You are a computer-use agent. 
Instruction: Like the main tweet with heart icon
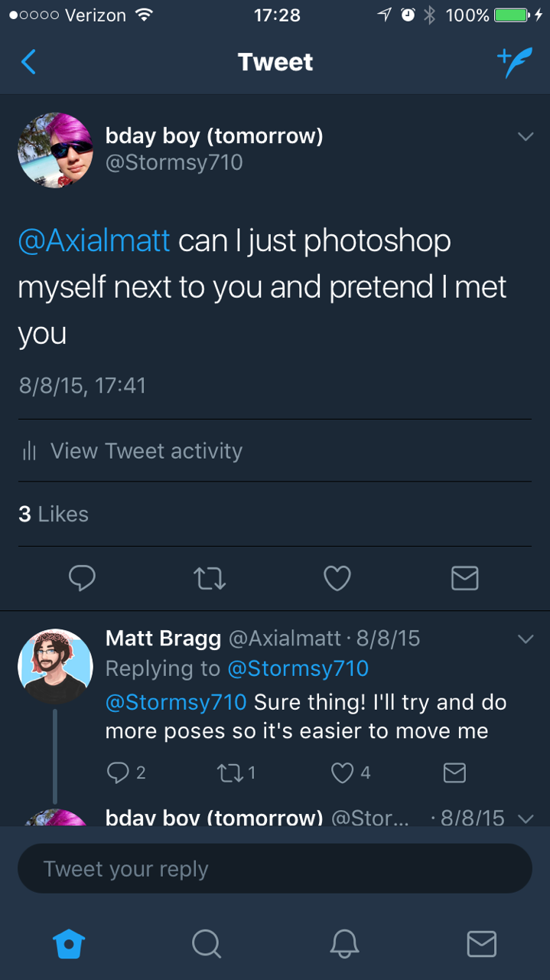coord(337,579)
